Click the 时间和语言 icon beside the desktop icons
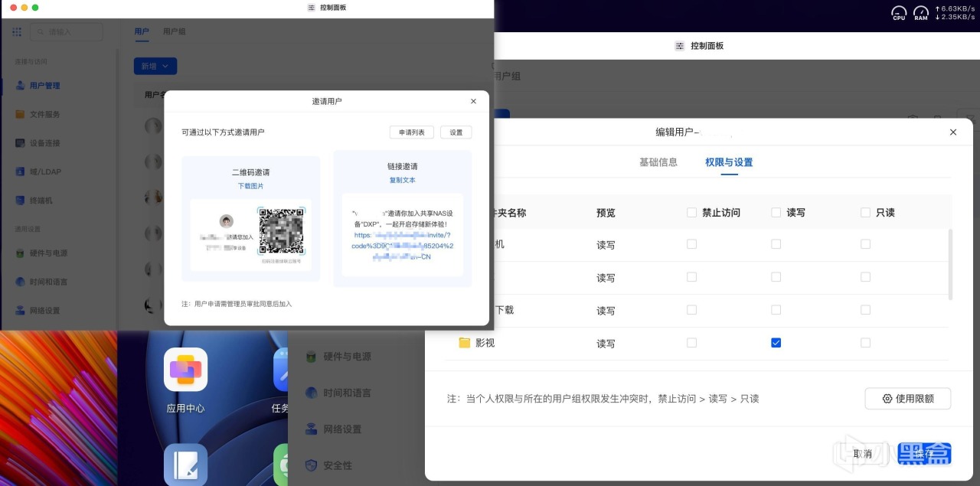The height and width of the screenshot is (486, 980). pos(311,393)
